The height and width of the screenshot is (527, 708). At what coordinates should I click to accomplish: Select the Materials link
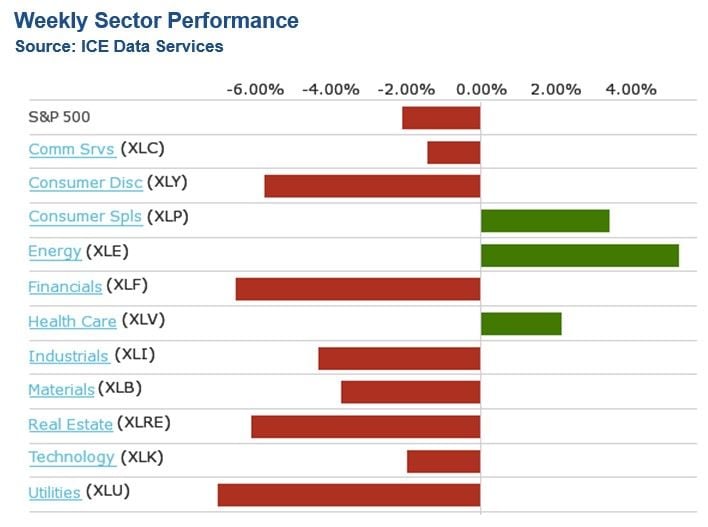click(x=61, y=390)
